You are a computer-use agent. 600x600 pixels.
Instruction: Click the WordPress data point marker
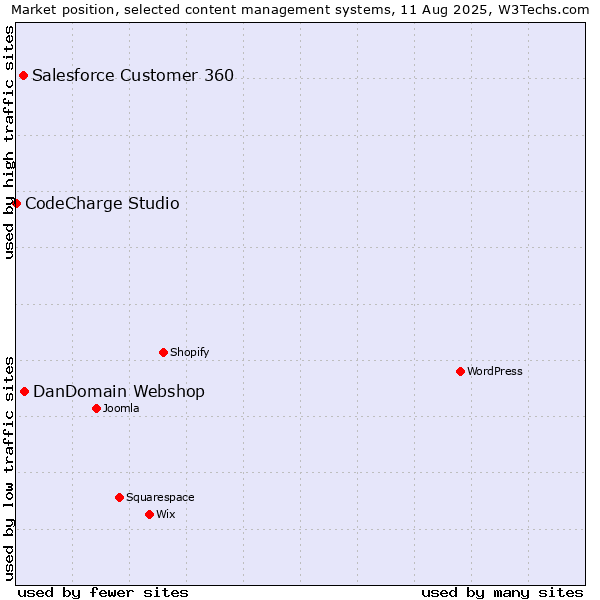[x=460, y=372]
